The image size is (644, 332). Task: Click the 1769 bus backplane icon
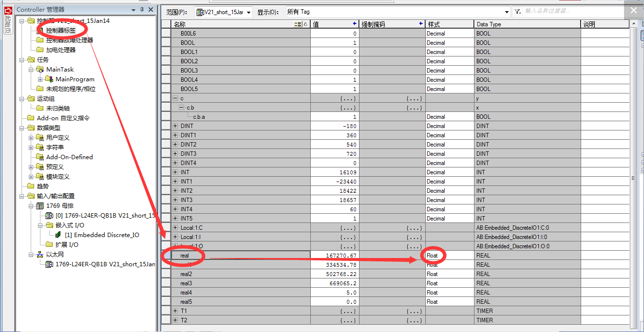pos(40,206)
